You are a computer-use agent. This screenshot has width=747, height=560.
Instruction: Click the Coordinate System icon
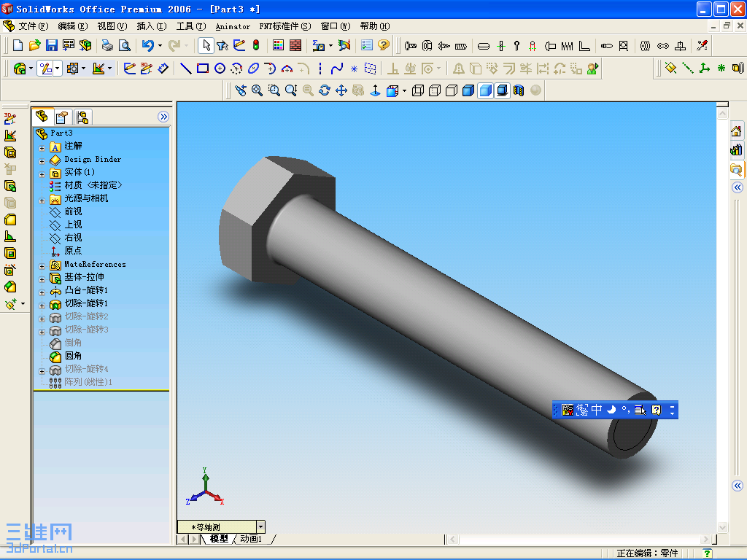705,68
